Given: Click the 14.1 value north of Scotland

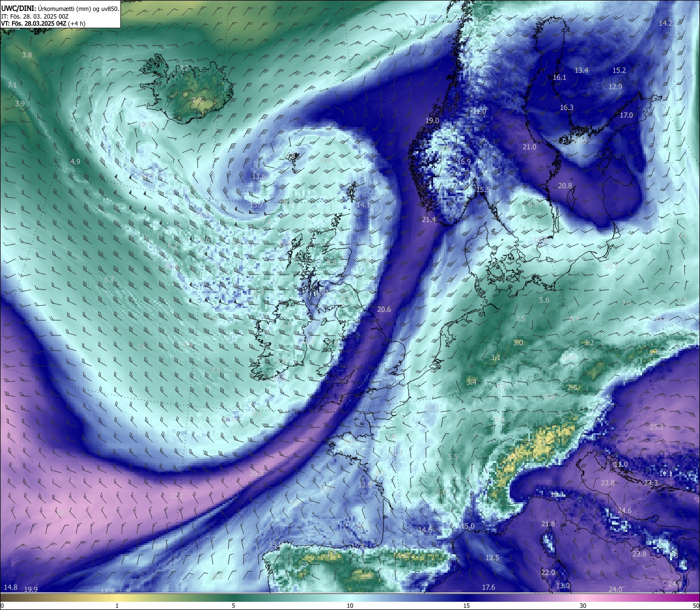Looking at the screenshot, I should 363,205.
